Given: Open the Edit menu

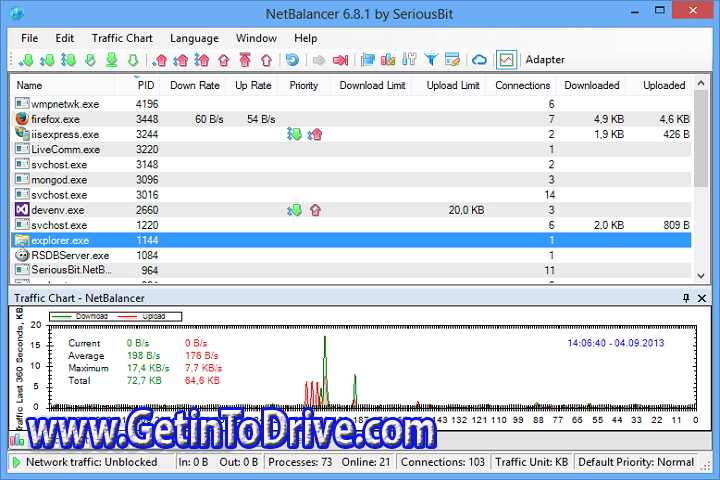Looking at the screenshot, I should tap(64, 38).
